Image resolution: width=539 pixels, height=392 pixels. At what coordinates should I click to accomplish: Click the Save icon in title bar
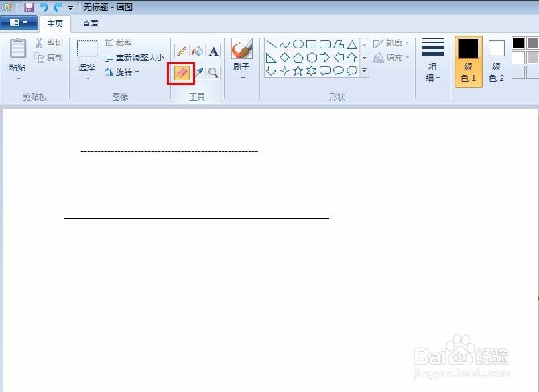pyautogui.click(x=29, y=7)
